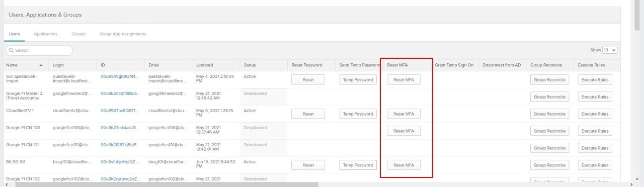644x187 pixels.
Task: Group Reconcile for CloudflareTV 1
Action: click(549, 114)
